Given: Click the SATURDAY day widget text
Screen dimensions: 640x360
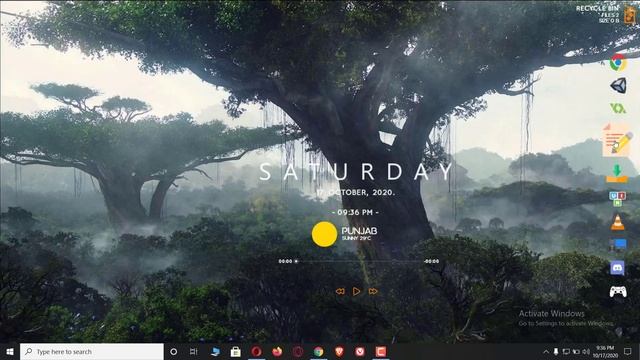Looking at the screenshot, I should (356, 172).
